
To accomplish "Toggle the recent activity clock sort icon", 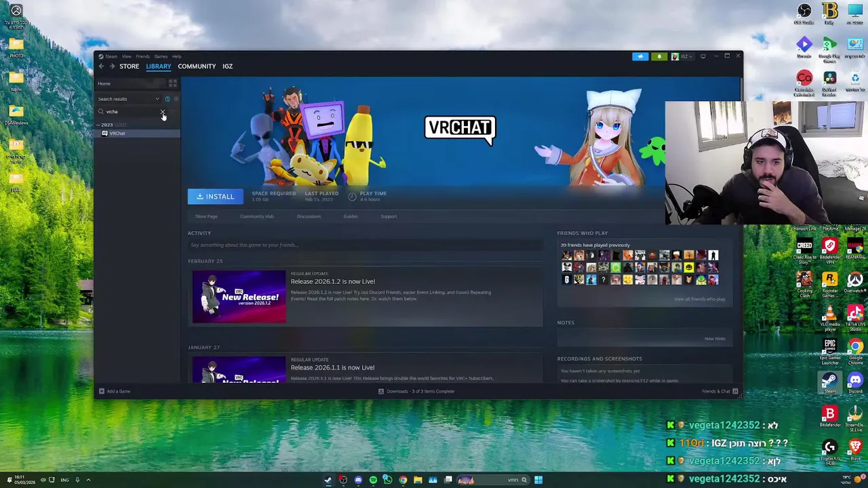I will tap(167, 99).
